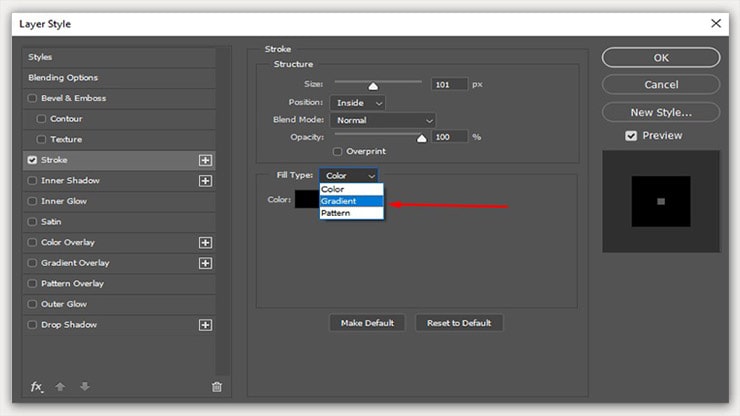Add another Inner Shadow with plus icon
Viewport: 740px width, 416px height.
coord(205,181)
